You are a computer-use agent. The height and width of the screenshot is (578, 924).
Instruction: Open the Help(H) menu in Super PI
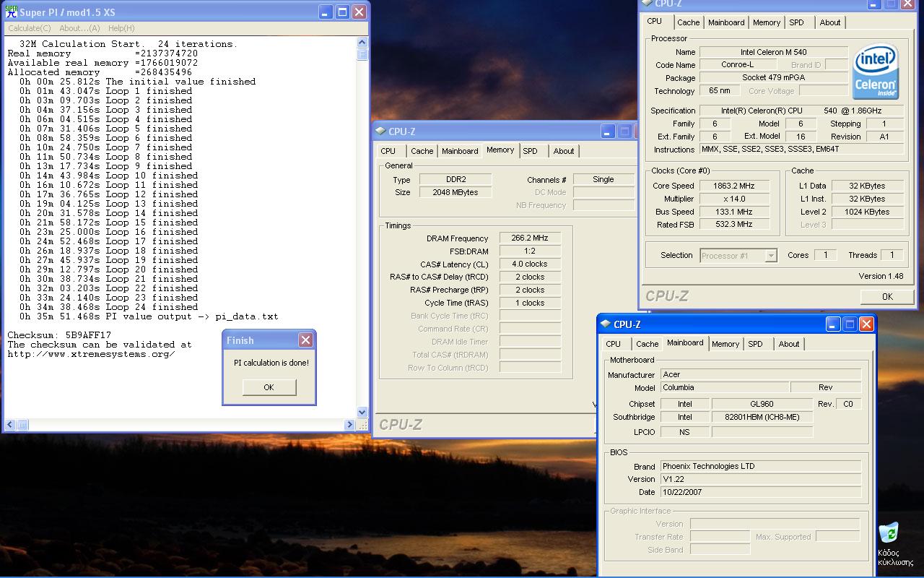pos(121,28)
